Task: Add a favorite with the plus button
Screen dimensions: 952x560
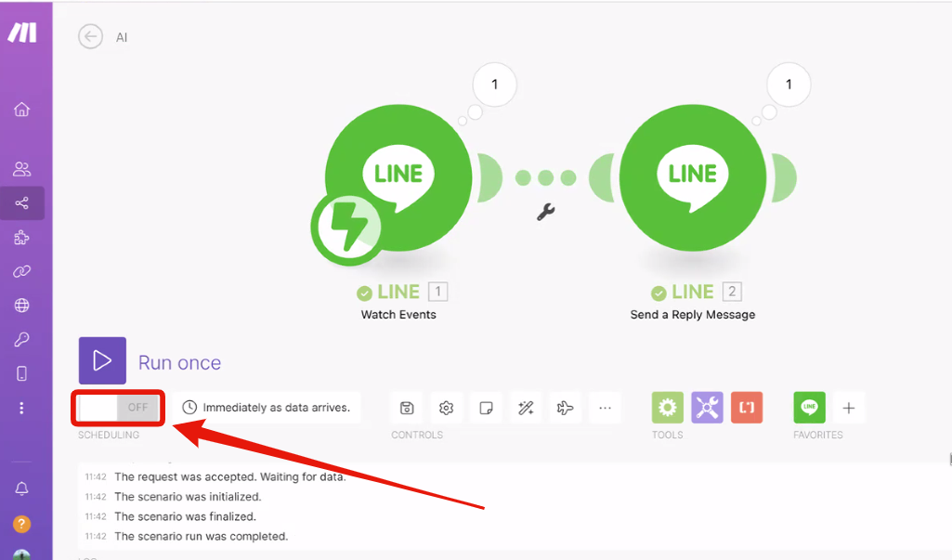Action: click(x=849, y=408)
